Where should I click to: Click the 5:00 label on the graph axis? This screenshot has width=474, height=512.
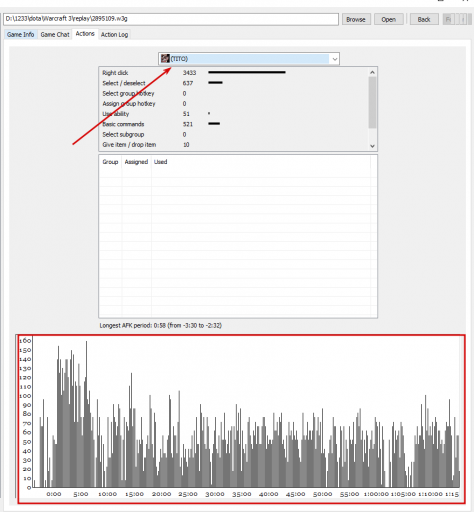pyautogui.click(x=81, y=494)
